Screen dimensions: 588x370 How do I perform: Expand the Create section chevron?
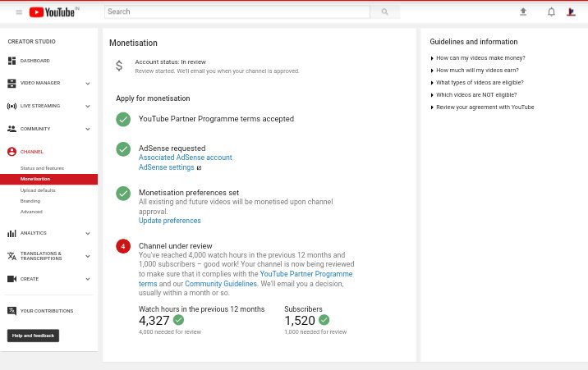point(88,280)
